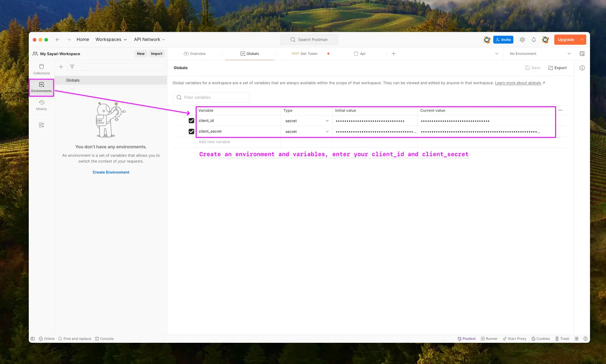Open the settings gear icon
606x364 pixels.
522,39
